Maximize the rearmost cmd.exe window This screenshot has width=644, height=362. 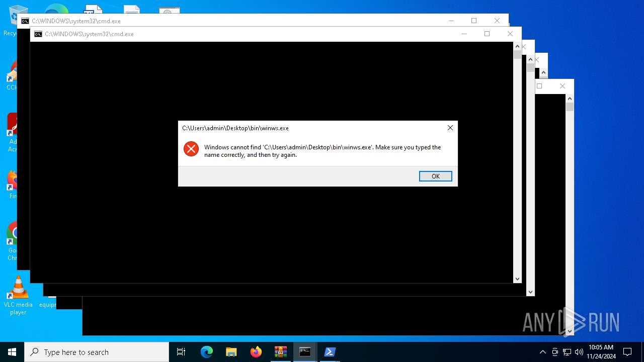[x=473, y=21]
